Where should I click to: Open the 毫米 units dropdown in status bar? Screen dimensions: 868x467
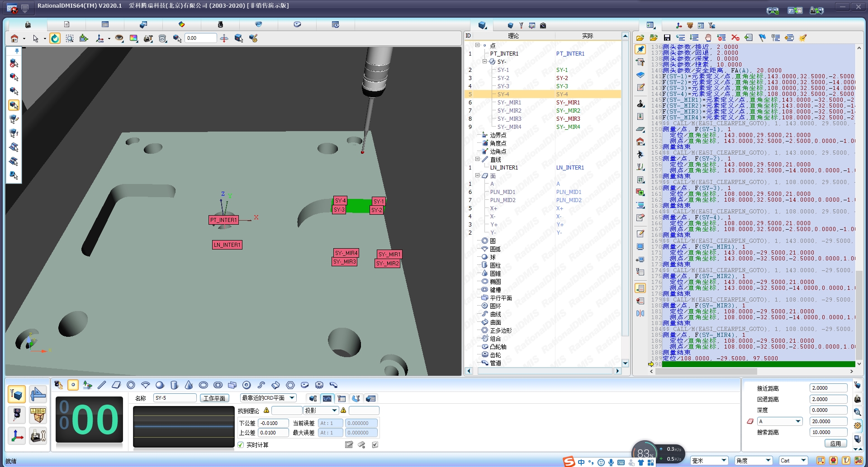tap(724, 461)
